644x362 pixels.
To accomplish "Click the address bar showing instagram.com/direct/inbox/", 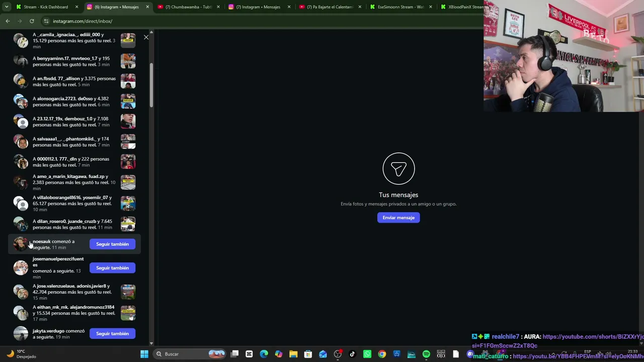I will (262, 21).
